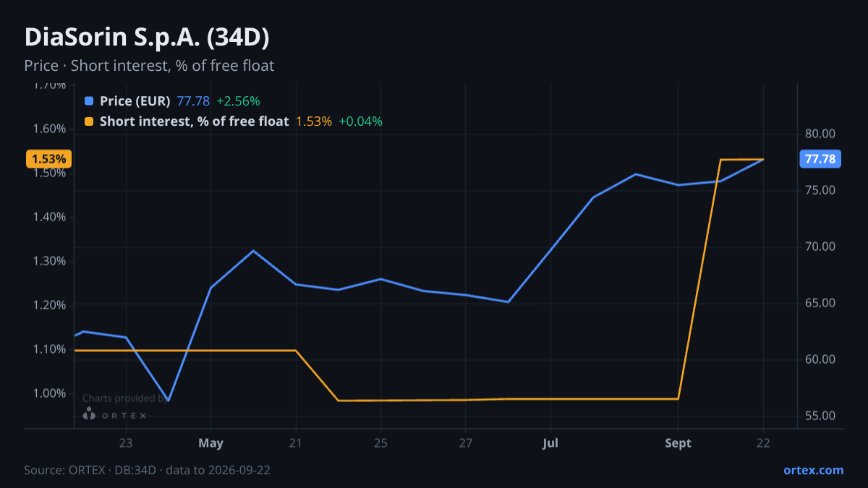Click the 23 date axis label
868x488 pixels.
click(126, 443)
